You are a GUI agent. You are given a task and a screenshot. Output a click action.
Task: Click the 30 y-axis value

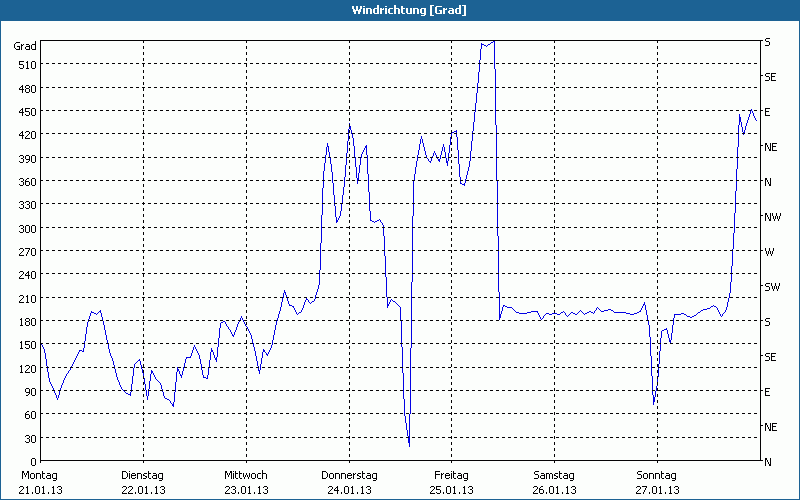(31, 438)
